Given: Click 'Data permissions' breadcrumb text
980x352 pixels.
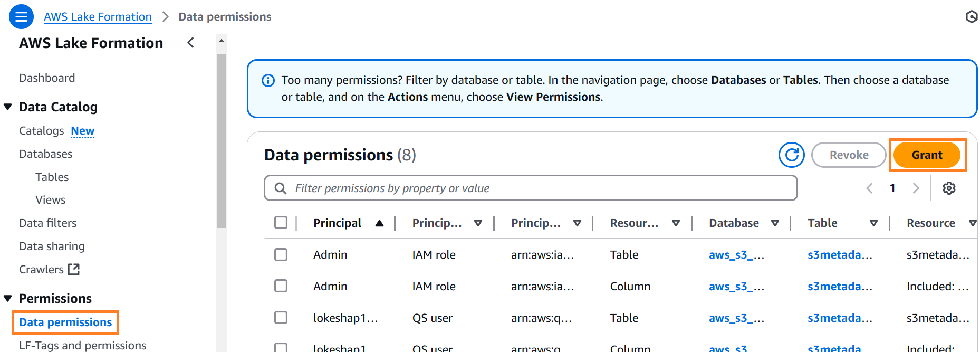Looking at the screenshot, I should pyautogui.click(x=225, y=17).
